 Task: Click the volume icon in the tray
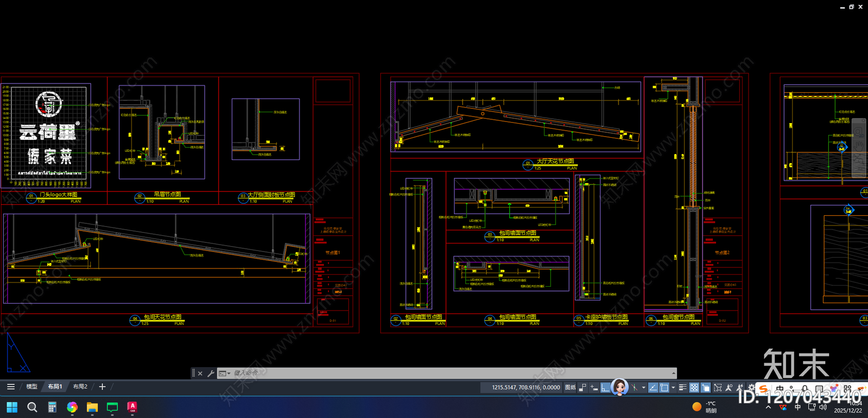[823, 407]
